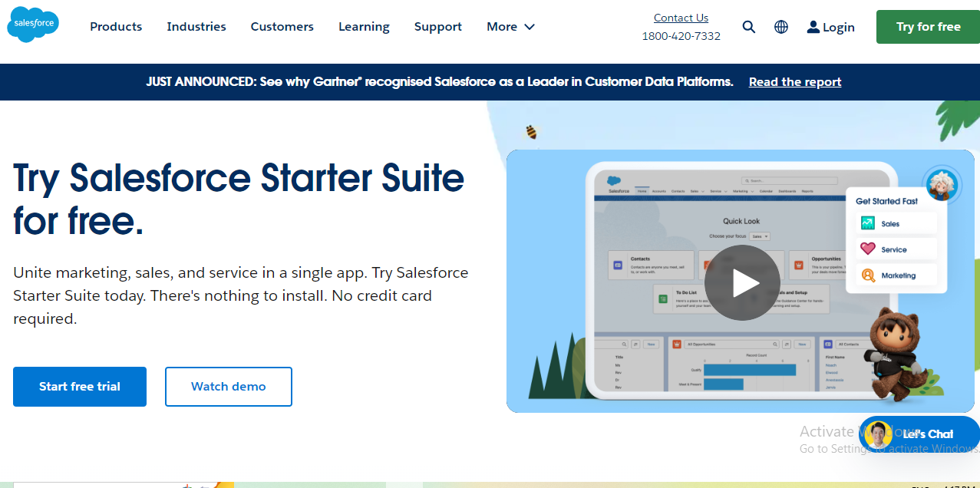Screen dimensions: 980x488
Task: Open the Contact Us link
Action: (681, 18)
